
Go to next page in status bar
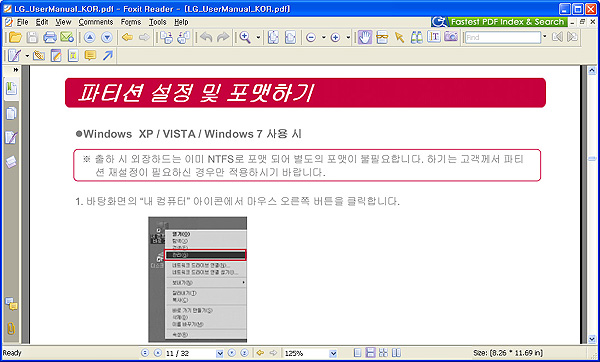click(x=232, y=353)
